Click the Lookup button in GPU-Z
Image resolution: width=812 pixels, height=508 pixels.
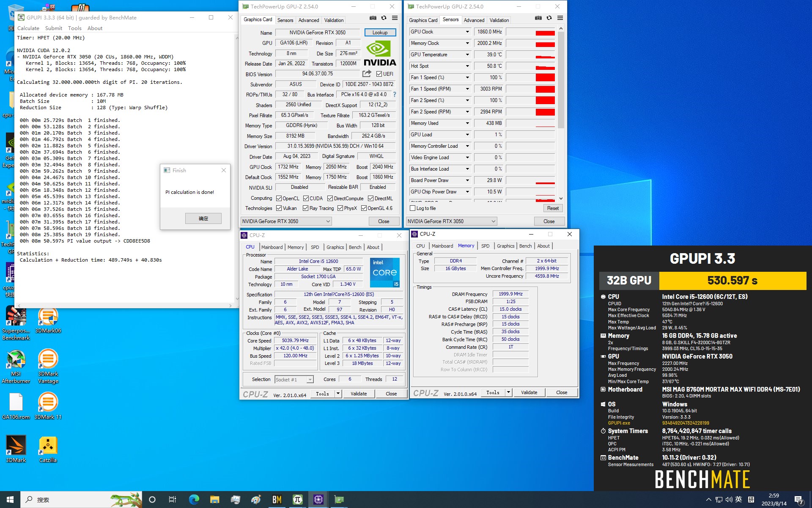(380, 33)
